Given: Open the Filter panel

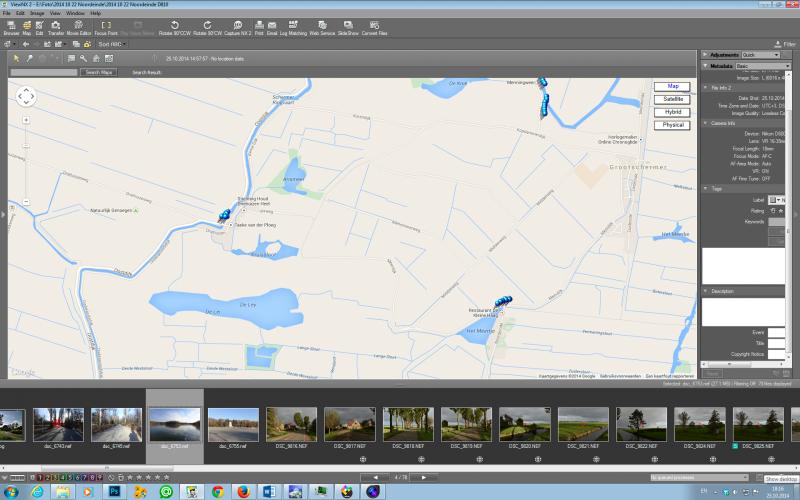Looking at the screenshot, I should (x=785, y=44).
